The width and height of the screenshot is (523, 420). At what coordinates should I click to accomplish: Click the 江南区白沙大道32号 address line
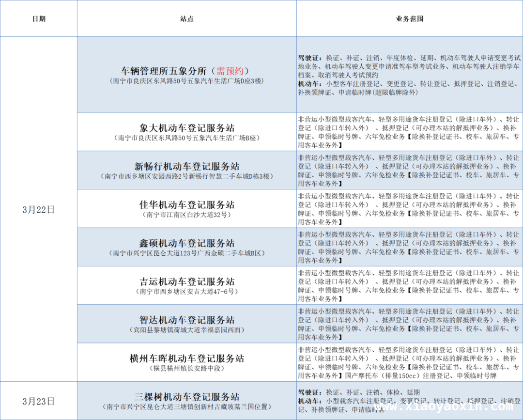pyautogui.click(x=187, y=215)
